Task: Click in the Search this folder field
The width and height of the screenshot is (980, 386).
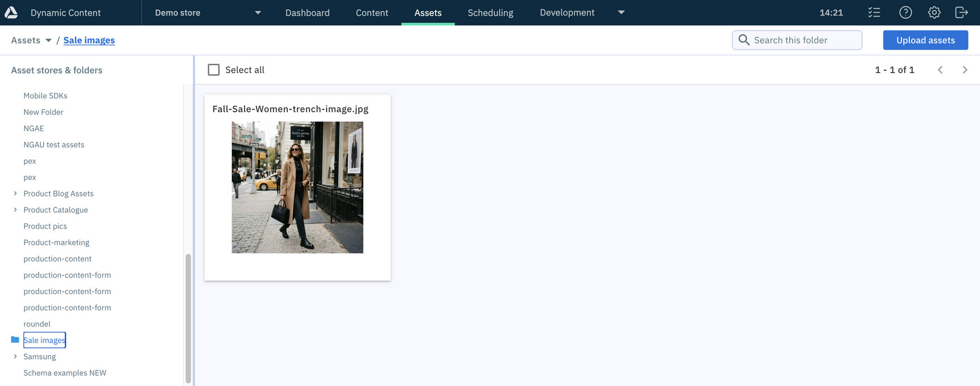Action: pos(797,40)
